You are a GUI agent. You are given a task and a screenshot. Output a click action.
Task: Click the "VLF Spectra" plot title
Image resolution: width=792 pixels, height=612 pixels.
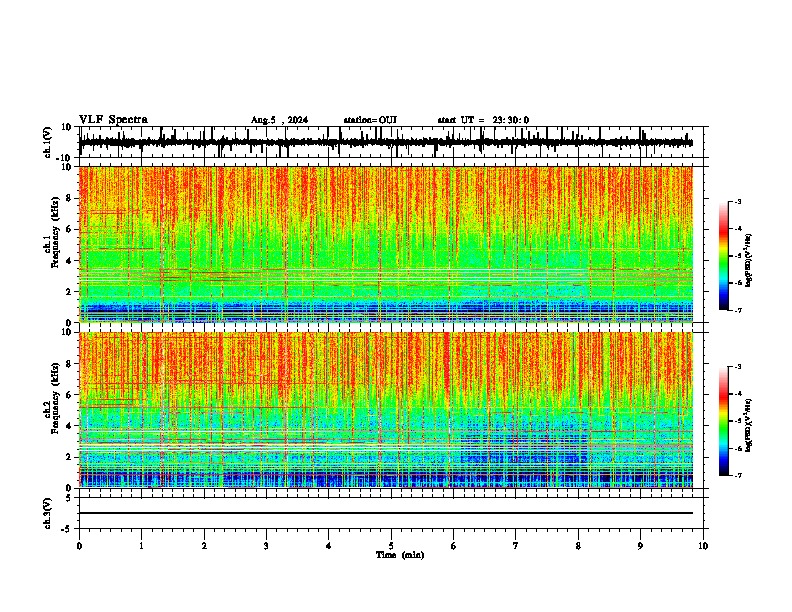click(x=113, y=119)
